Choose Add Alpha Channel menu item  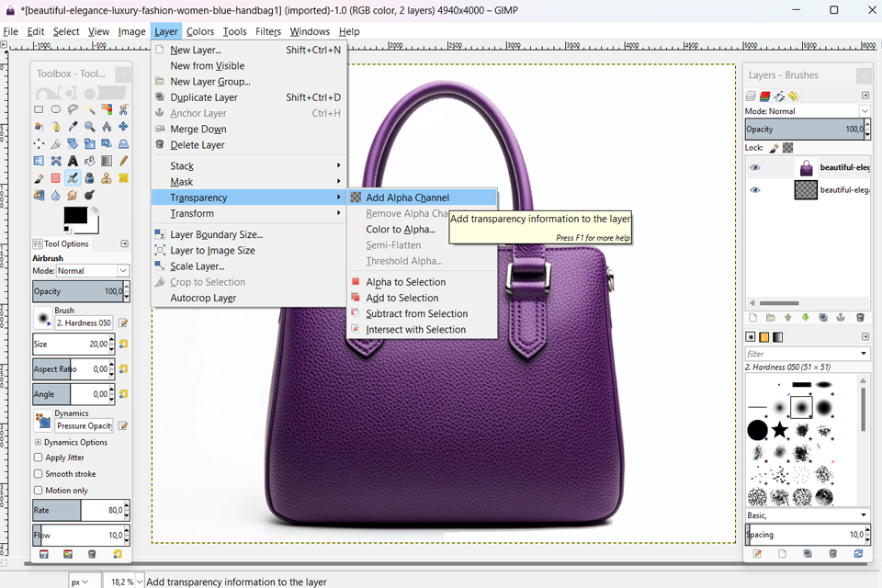[x=423, y=198]
